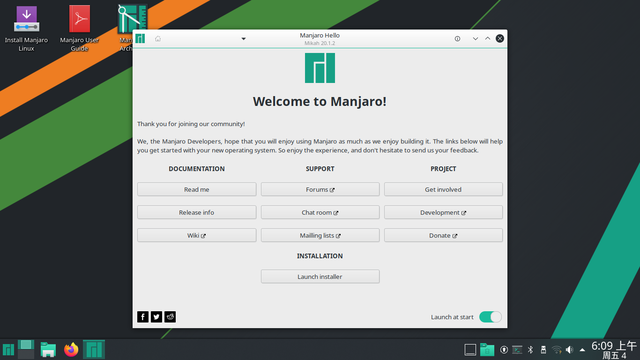
Task: Click the Manjaro Hello window title
Action: click(320, 36)
